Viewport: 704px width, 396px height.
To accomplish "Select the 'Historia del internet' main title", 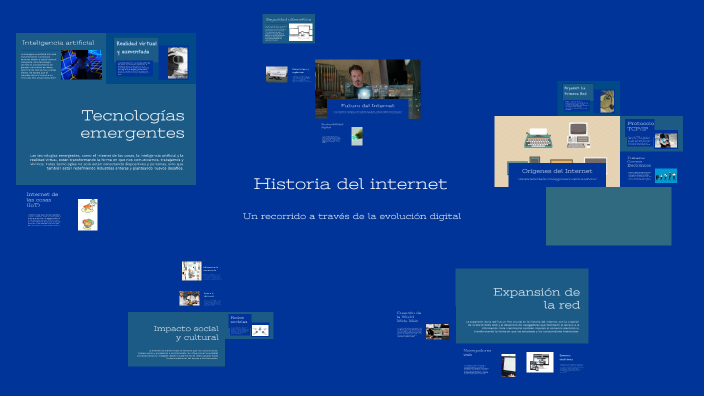I will point(350,184).
